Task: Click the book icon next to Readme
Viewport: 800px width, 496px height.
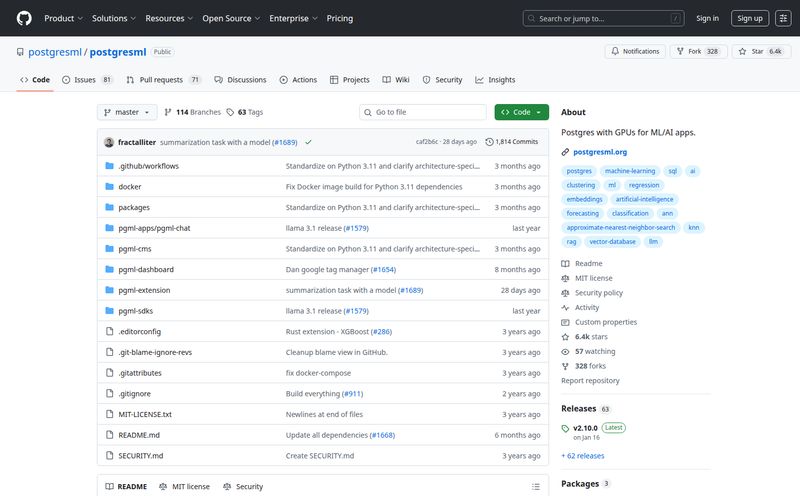Action: click(565, 264)
